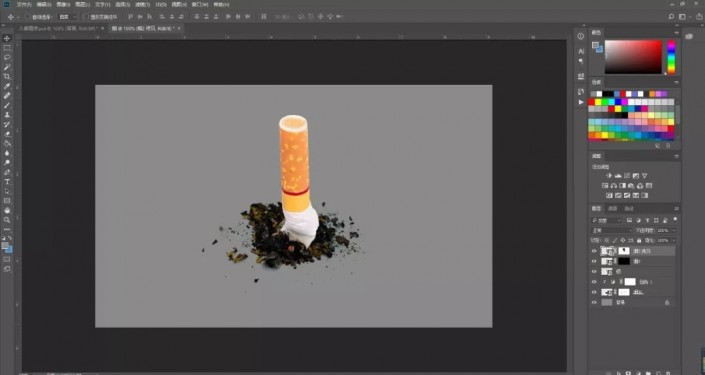Open the search magnifier in top-right corner

671,17
